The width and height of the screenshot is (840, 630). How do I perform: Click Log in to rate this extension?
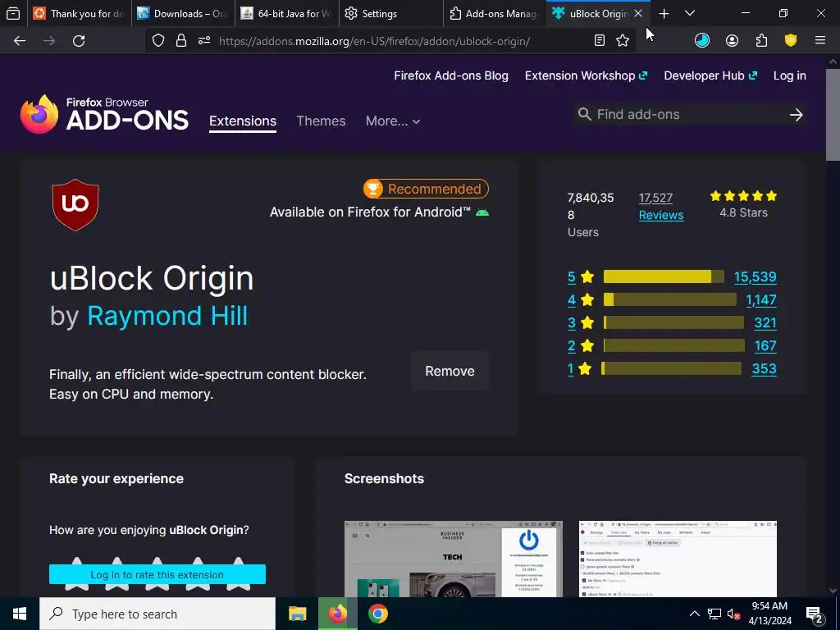[157, 574]
